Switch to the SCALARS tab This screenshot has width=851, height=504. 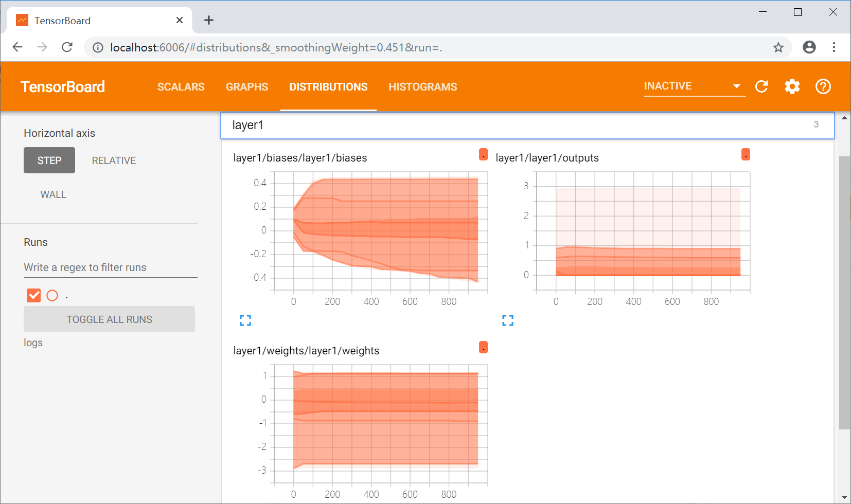pyautogui.click(x=181, y=87)
